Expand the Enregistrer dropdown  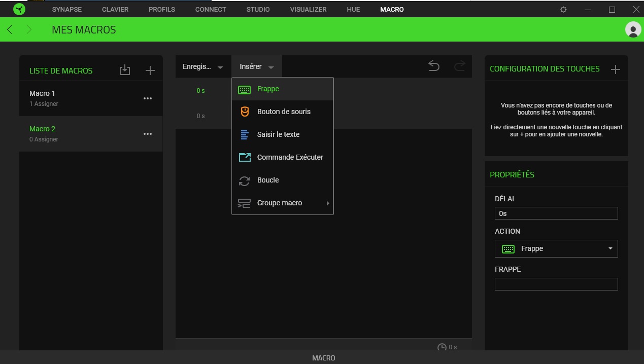tap(203, 67)
